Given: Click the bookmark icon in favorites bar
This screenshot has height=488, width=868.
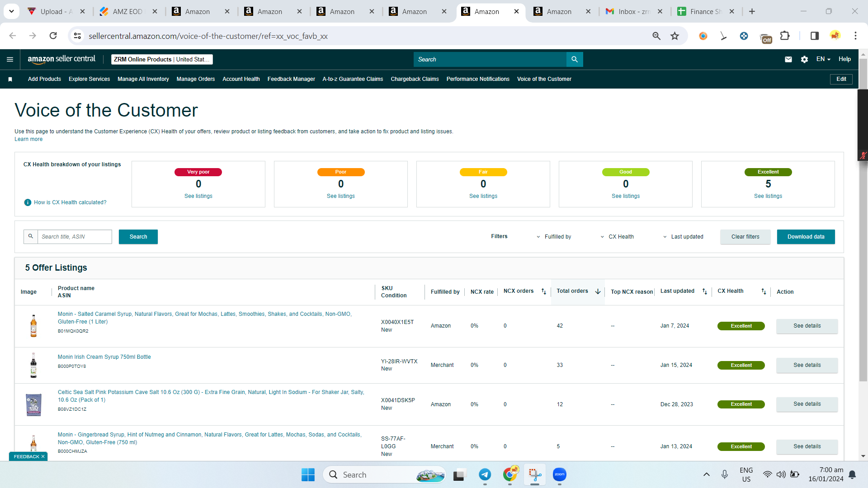Looking at the screenshot, I should pyautogui.click(x=10, y=79).
